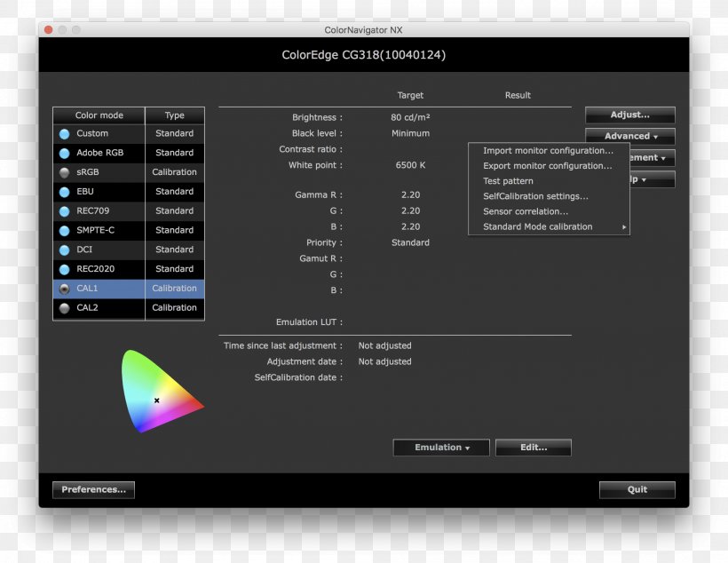Select the CAL2 color mode
The image size is (728, 563).
click(129, 308)
